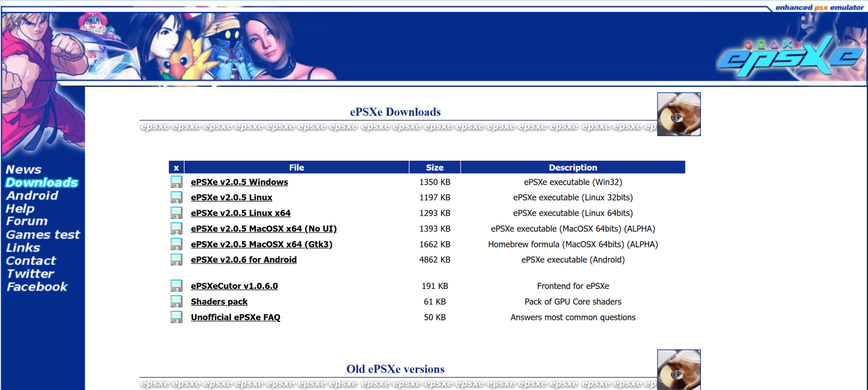Click the x column header
The width and height of the screenshot is (868, 390).
176,167
